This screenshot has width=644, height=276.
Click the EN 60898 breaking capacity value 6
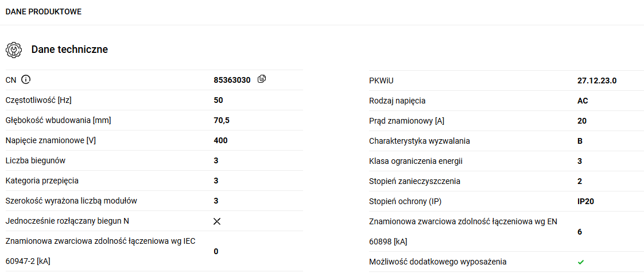580,232
